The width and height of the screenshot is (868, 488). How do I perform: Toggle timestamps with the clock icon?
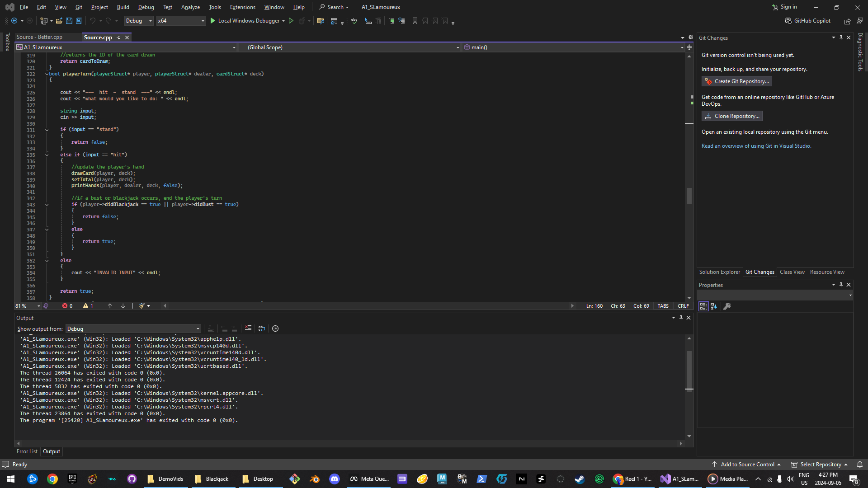[275, 328]
